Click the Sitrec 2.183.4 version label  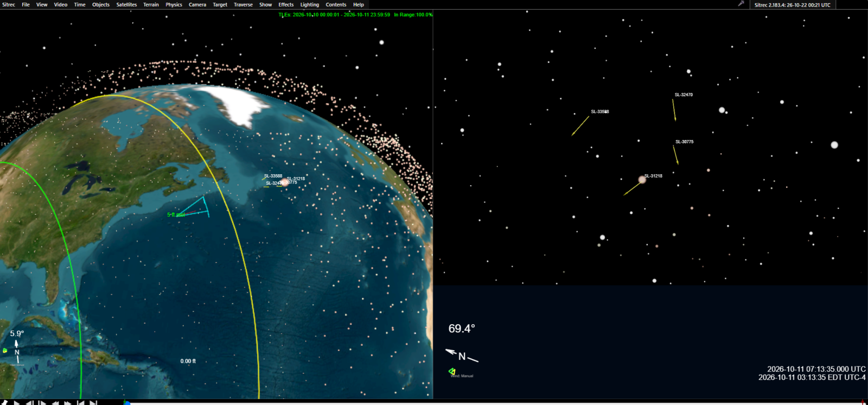pyautogui.click(x=792, y=5)
